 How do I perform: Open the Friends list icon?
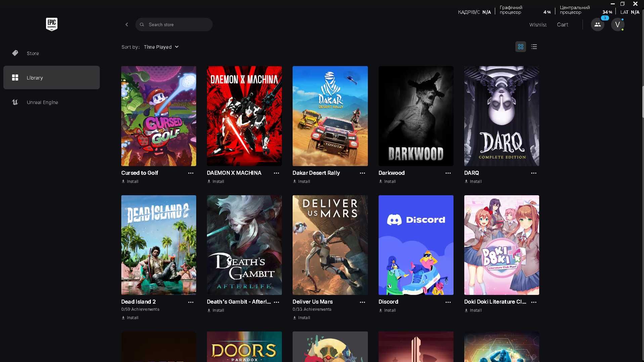[598, 24]
